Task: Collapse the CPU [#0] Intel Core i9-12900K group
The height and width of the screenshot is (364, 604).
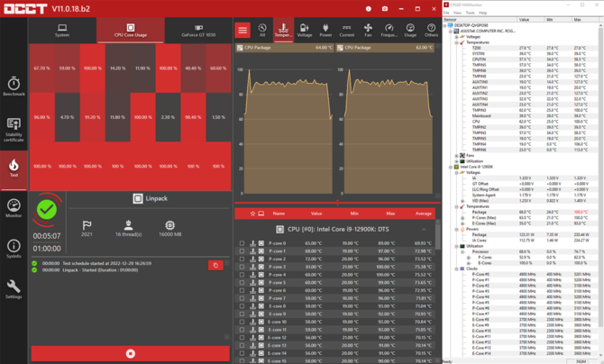Action: click(x=424, y=230)
